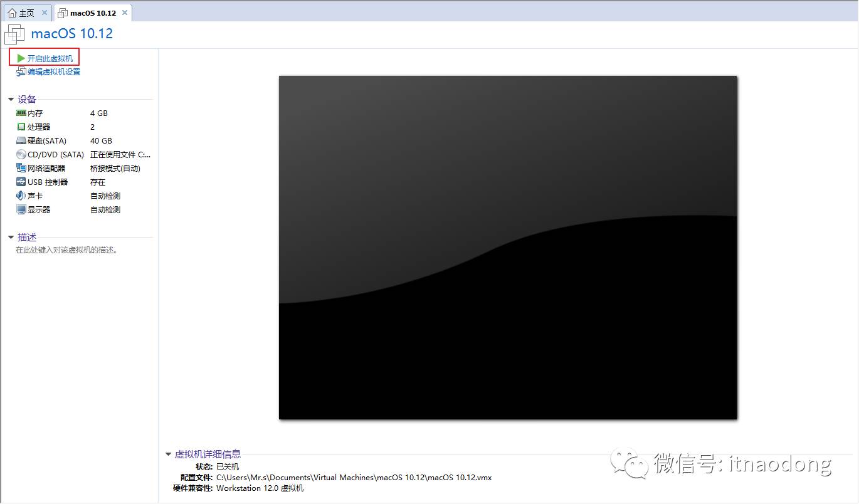Click the CD/DVD value 正在使用文件 C:...
The width and height of the screenshot is (859, 504).
point(120,155)
